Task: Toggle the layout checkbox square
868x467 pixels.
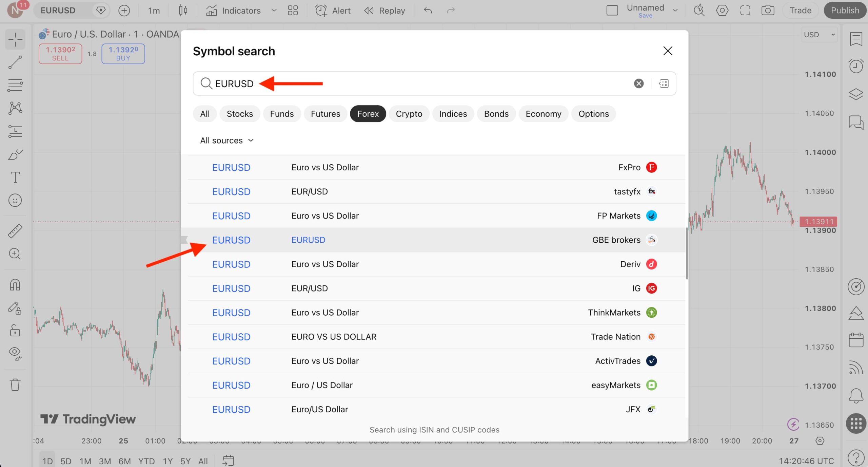Action: [612, 11]
